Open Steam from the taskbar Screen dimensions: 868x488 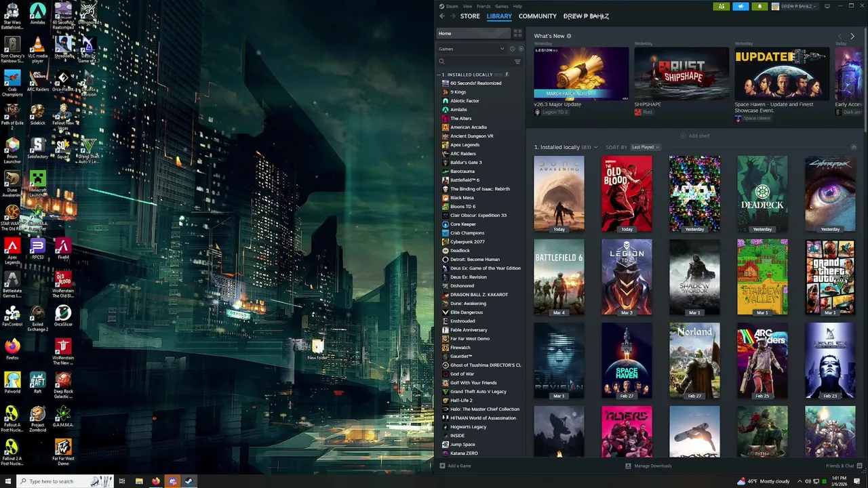point(189,481)
